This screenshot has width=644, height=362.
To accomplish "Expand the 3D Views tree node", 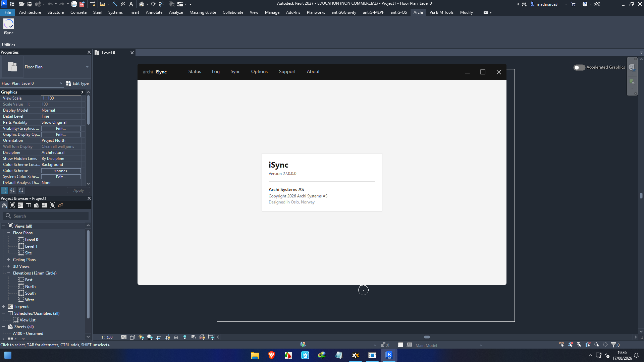I will (9, 266).
